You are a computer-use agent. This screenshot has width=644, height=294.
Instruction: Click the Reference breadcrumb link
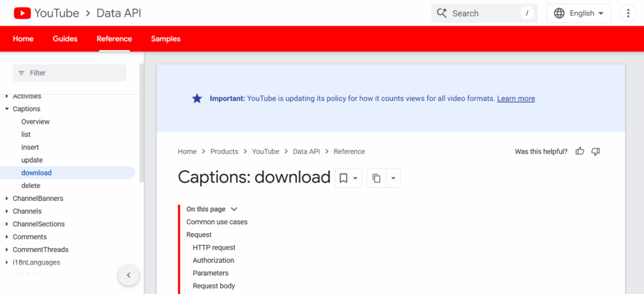point(349,151)
